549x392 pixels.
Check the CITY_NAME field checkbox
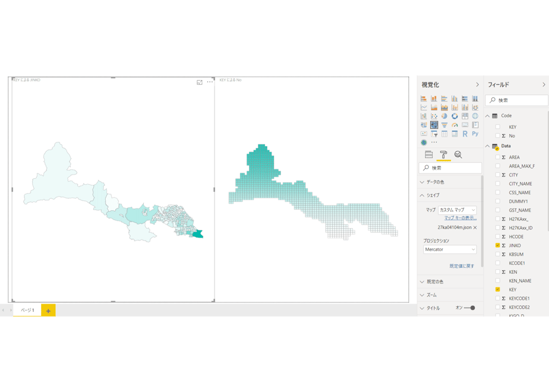[x=497, y=184]
